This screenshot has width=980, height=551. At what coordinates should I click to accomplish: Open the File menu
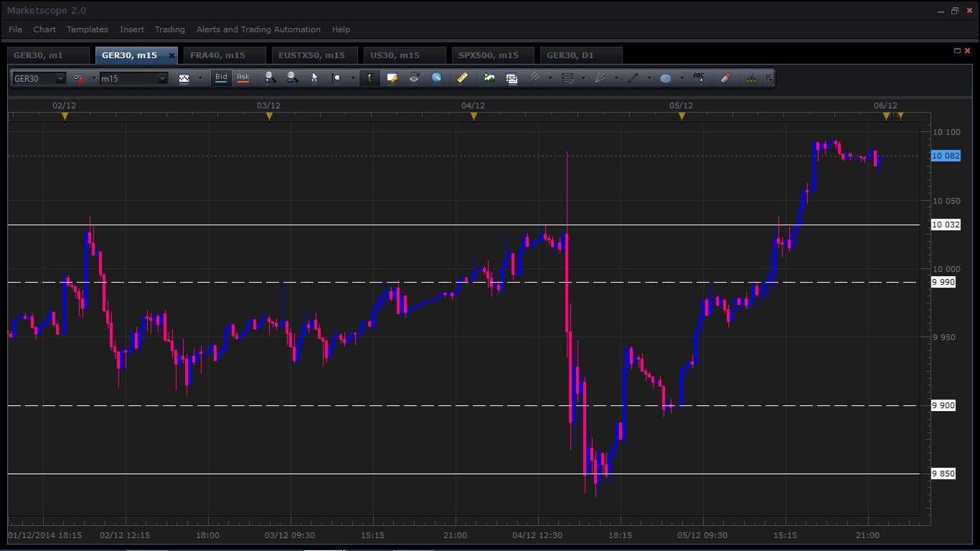tap(15, 29)
